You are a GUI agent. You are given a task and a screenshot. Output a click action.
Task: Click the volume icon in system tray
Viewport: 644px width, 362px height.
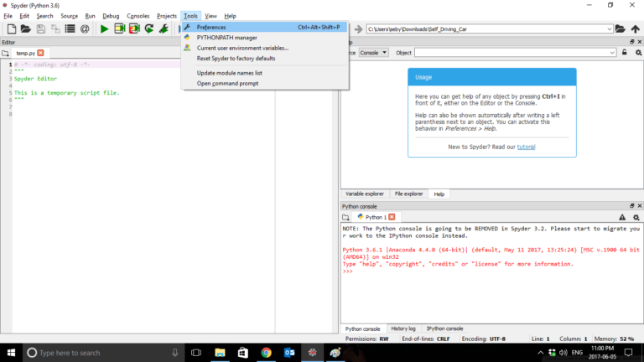tap(563, 353)
